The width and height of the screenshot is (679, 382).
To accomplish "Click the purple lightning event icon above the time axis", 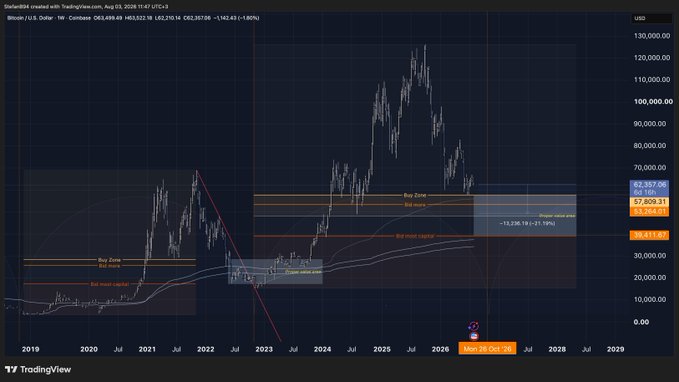I will [x=474, y=326].
